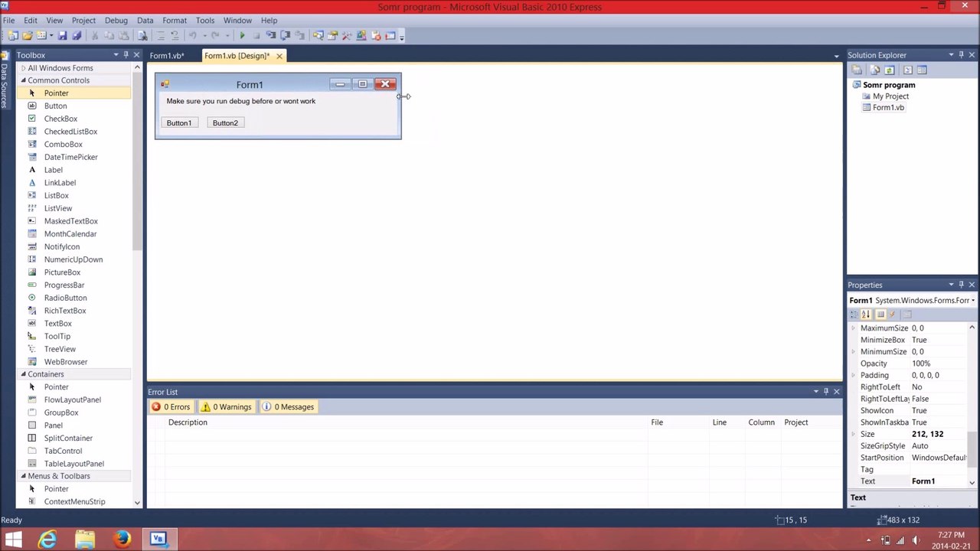Image resolution: width=980 pixels, height=551 pixels.
Task: Click the Properties icon in Solution Explorer toolbar
Action: pyautogui.click(x=857, y=70)
